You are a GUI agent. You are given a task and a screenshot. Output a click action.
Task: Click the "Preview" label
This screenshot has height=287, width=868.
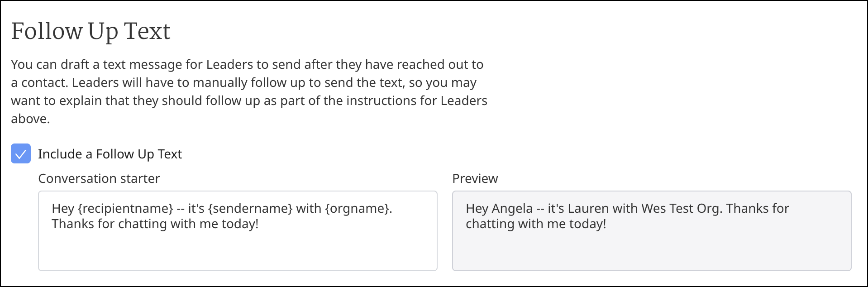pos(475,178)
